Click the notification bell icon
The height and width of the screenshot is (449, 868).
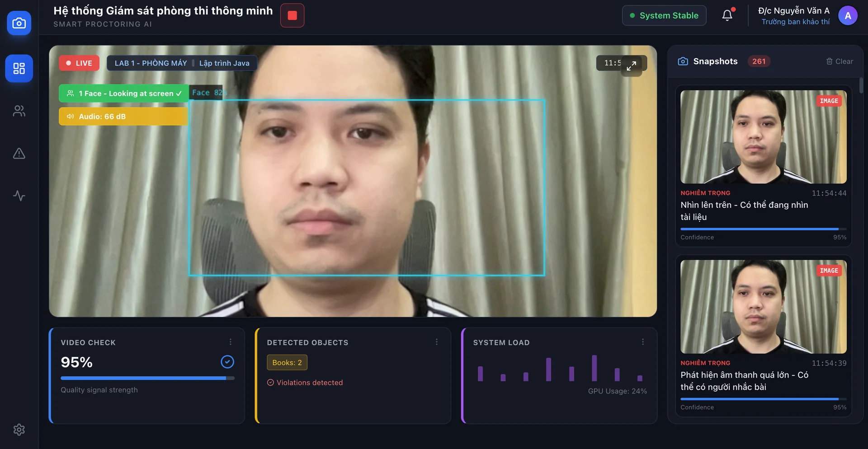[x=726, y=15]
